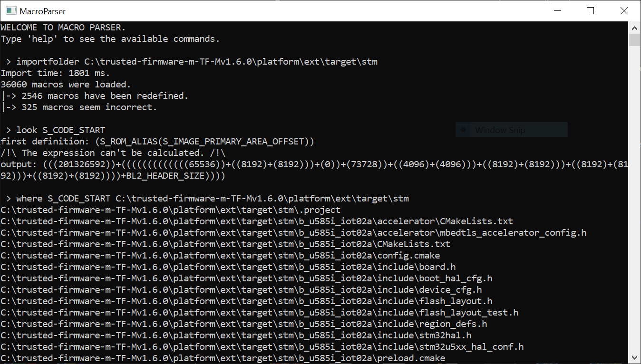The image size is (641, 364).
Task: Click the config.cmake path
Action: point(220,256)
